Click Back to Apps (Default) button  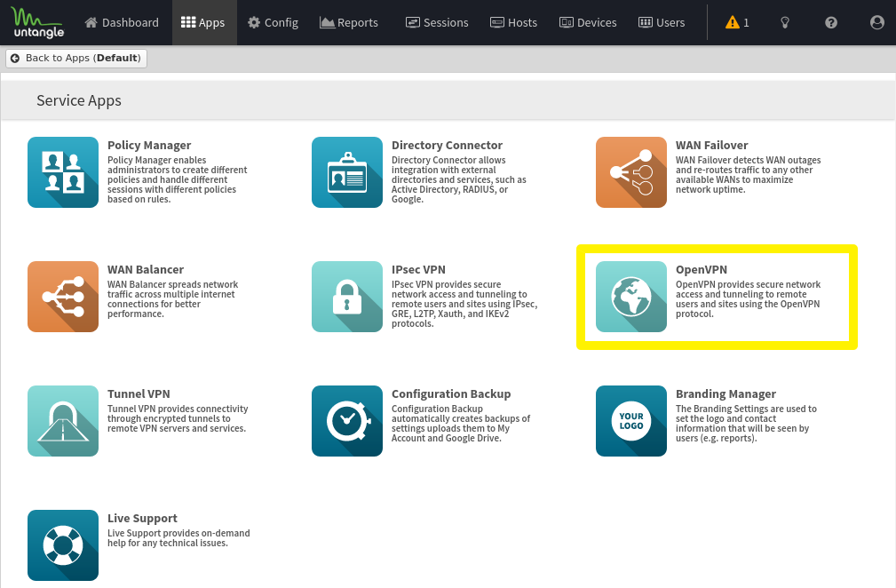pos(76,59)
